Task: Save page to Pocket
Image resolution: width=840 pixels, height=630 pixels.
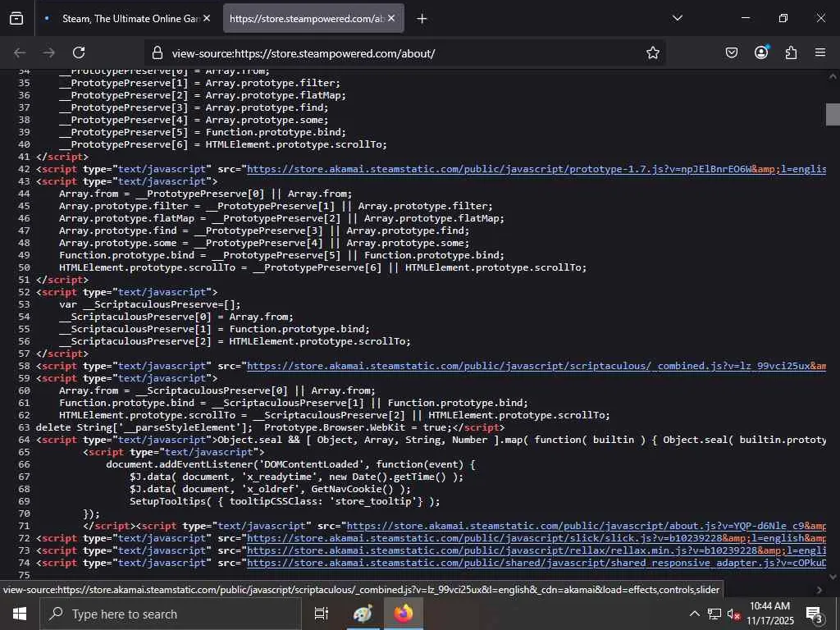Action: [731, 52]
